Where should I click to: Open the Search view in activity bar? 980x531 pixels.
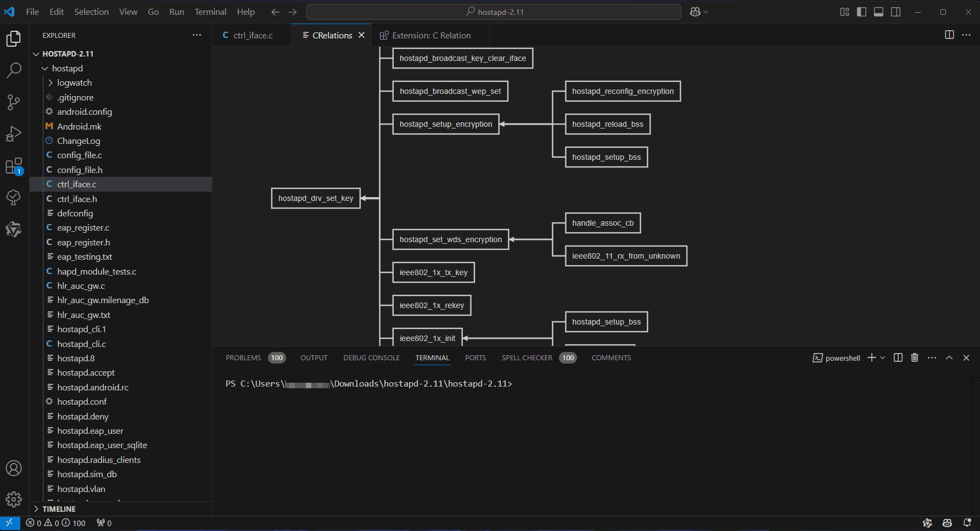click(x=14, y=70)
